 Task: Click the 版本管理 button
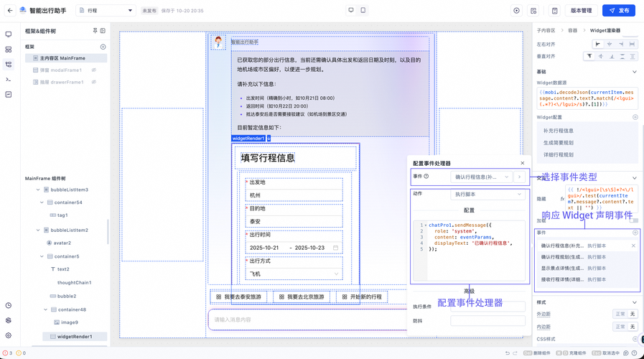581,11
